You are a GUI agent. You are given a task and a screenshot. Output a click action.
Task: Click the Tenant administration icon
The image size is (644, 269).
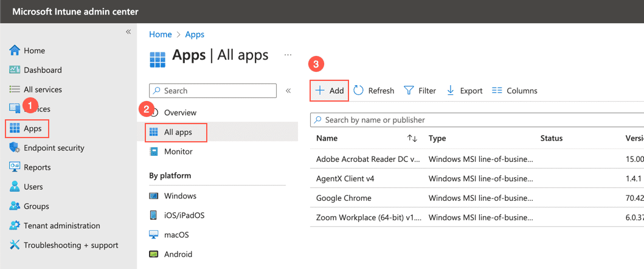tap(15, 225)
